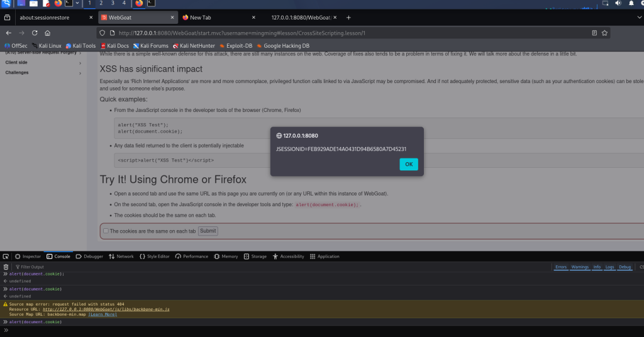This screenshot has width=644, height=337.
Task: Click the Firefox View icon beside the tabs
Action: tap(7, 18)
